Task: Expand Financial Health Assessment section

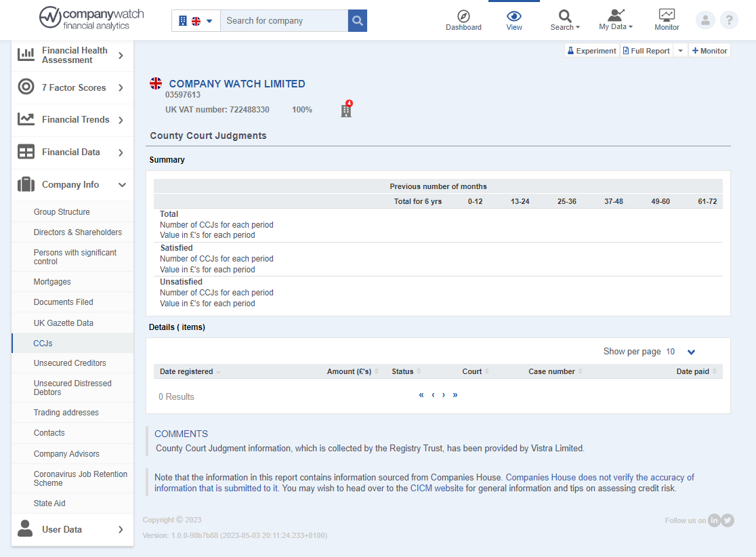Action: pos(72,56)
